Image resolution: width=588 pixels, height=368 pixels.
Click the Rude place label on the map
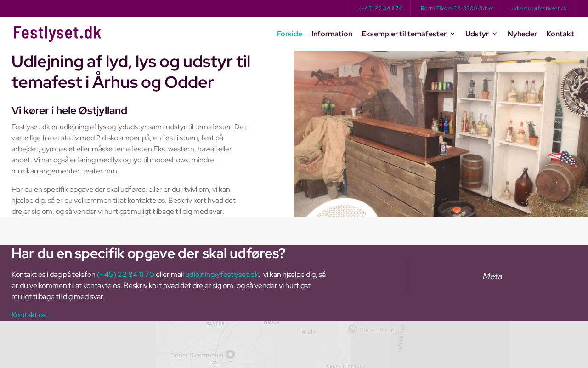(309, 332)
